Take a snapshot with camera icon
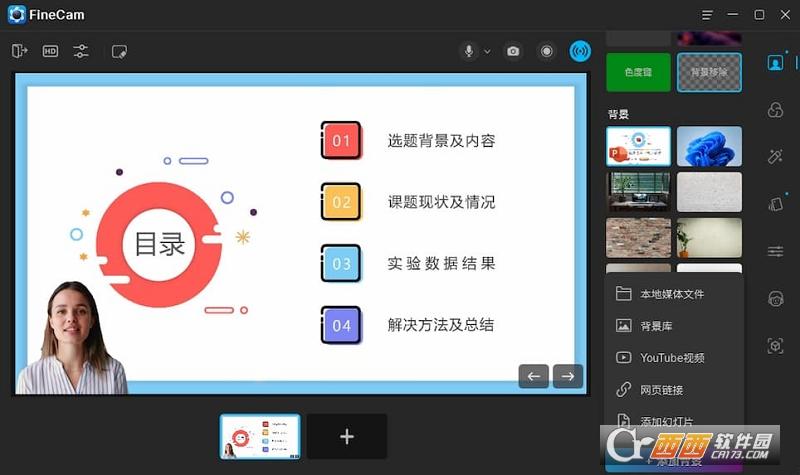The image size is (800, 475). (x=513, y=51)
